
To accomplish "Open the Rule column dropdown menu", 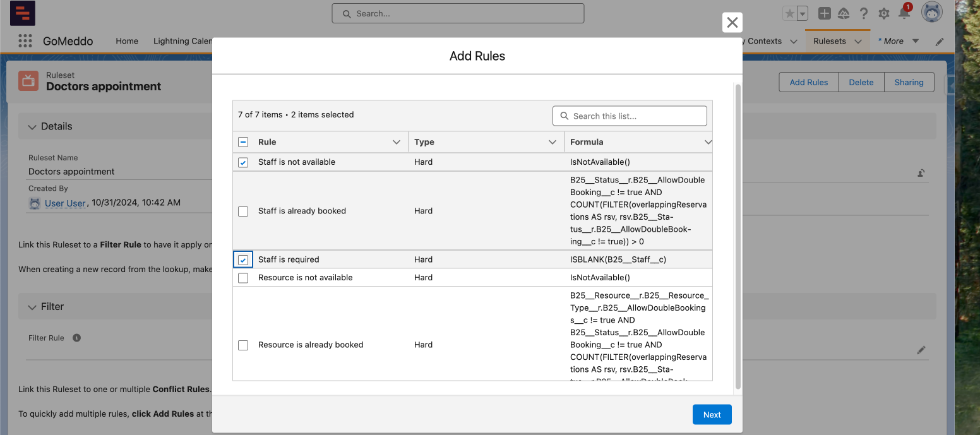I will (397, 142).
